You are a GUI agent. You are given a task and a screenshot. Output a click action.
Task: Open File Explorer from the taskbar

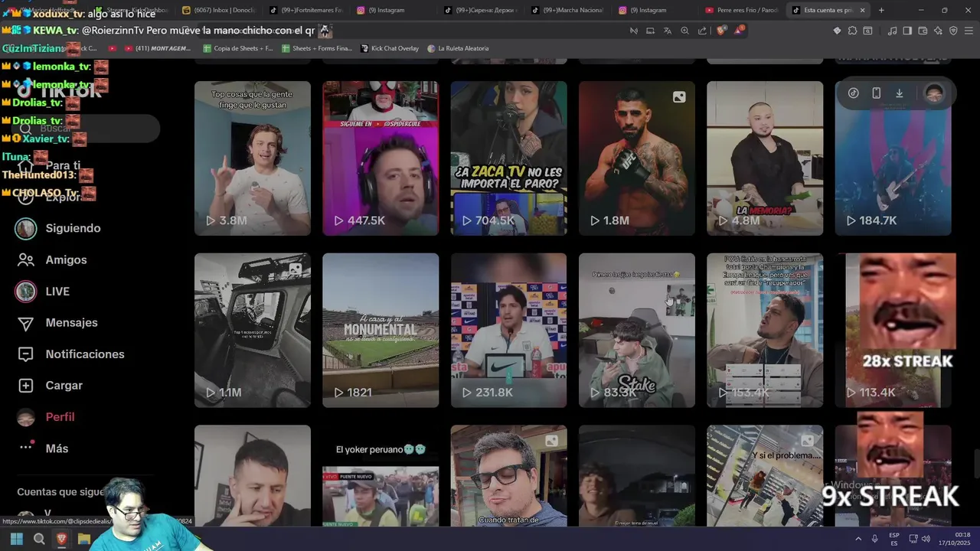coord(84,539)
